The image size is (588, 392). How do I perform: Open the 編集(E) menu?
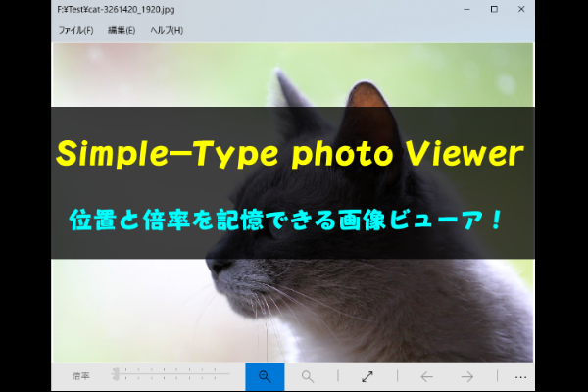point(122,30)
